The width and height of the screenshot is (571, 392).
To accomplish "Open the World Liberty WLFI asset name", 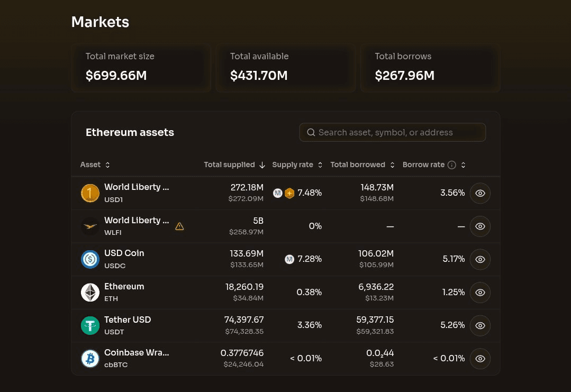I will pos(137,220).
